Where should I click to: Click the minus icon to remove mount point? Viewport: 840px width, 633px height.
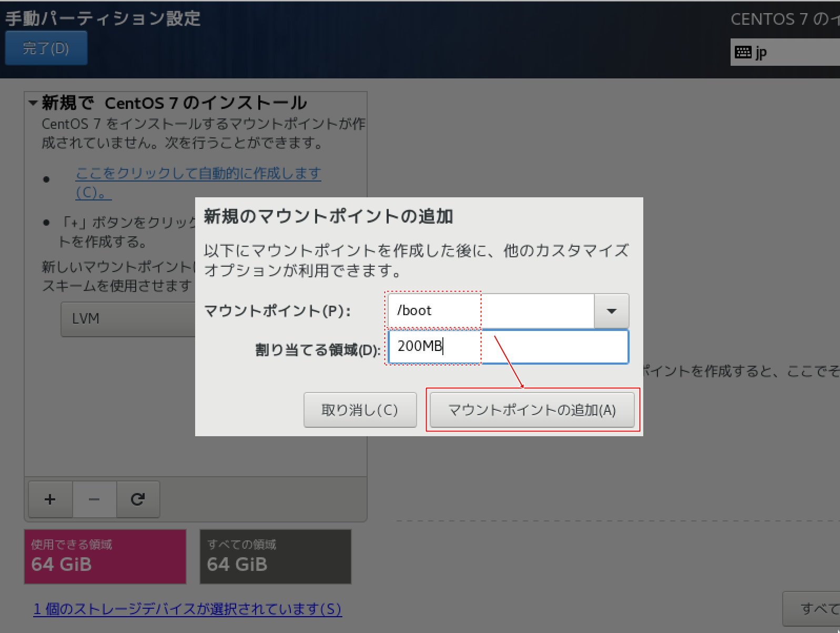pyautogui.click(x=94, y=499)
